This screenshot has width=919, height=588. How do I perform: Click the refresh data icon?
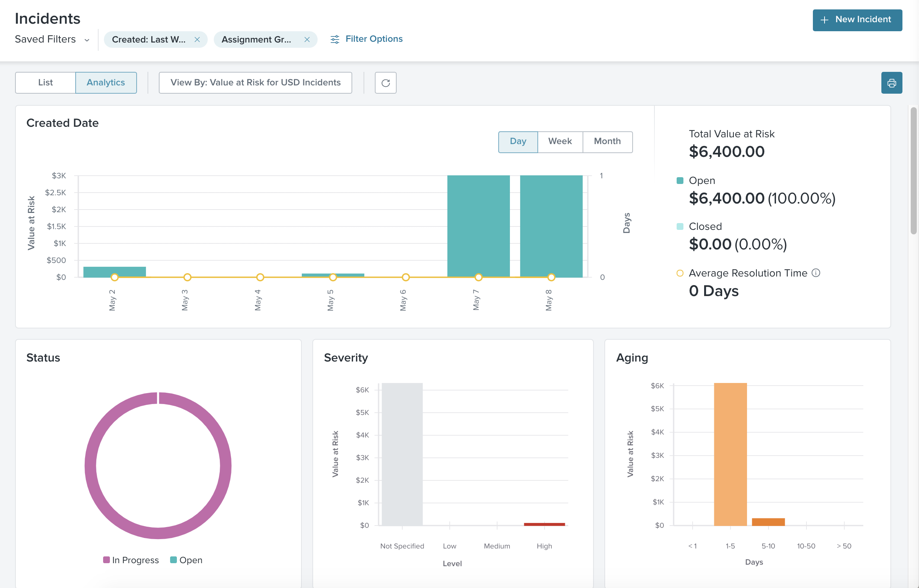[385, 82]
